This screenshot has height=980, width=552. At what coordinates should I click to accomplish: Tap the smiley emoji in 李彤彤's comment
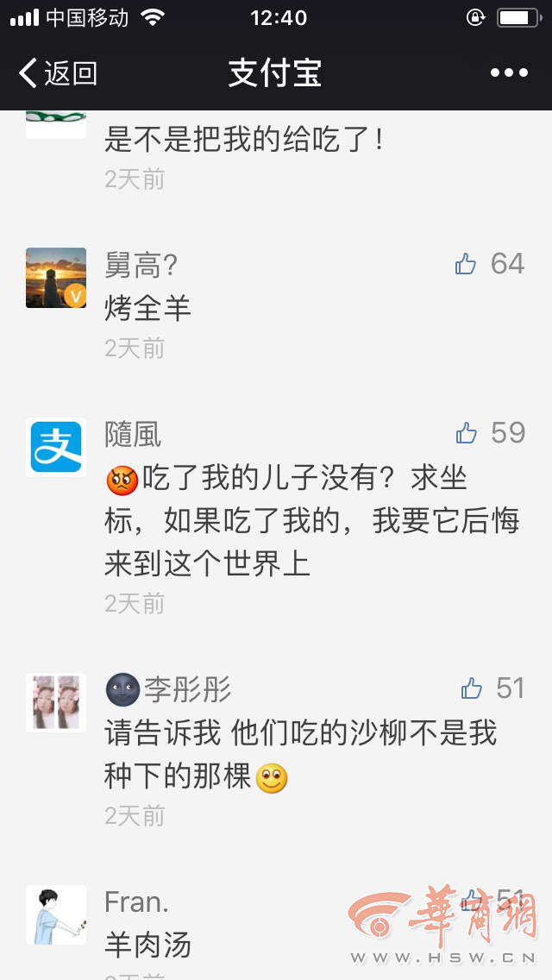[272, 778]
